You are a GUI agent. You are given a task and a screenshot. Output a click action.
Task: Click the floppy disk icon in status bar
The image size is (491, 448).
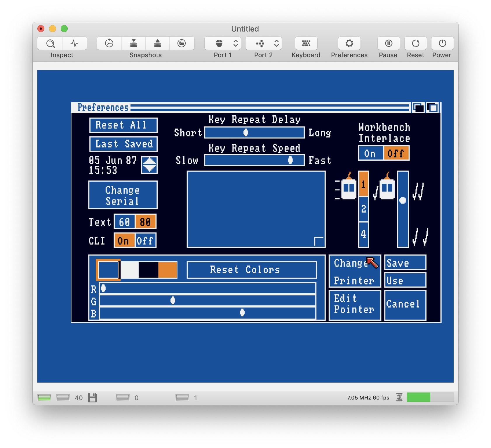coord(93,397)
